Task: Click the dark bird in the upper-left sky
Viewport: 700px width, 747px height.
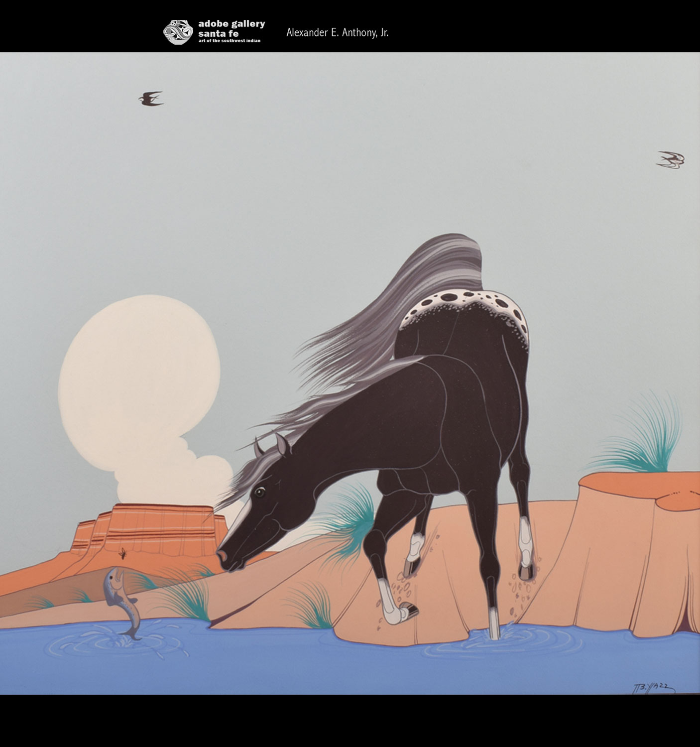Action: (150, 98)
